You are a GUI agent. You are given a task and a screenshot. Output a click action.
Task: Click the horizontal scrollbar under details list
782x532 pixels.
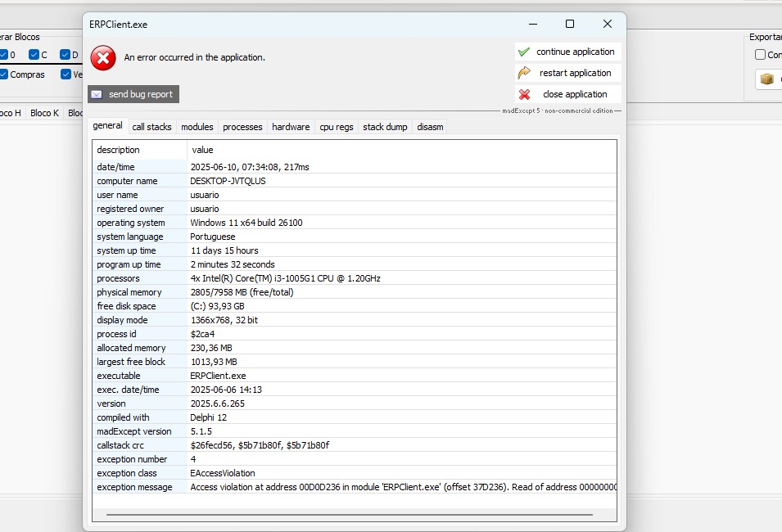(349, 515)
